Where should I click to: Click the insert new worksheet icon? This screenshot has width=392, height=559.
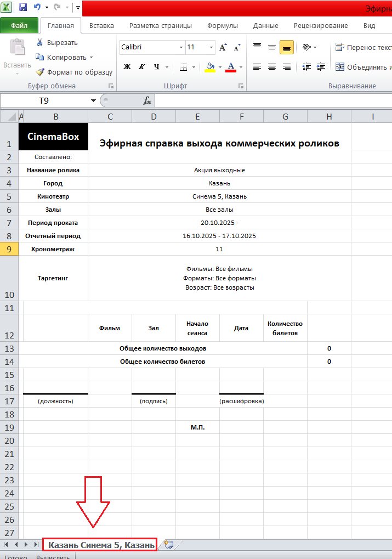[169, 544]
